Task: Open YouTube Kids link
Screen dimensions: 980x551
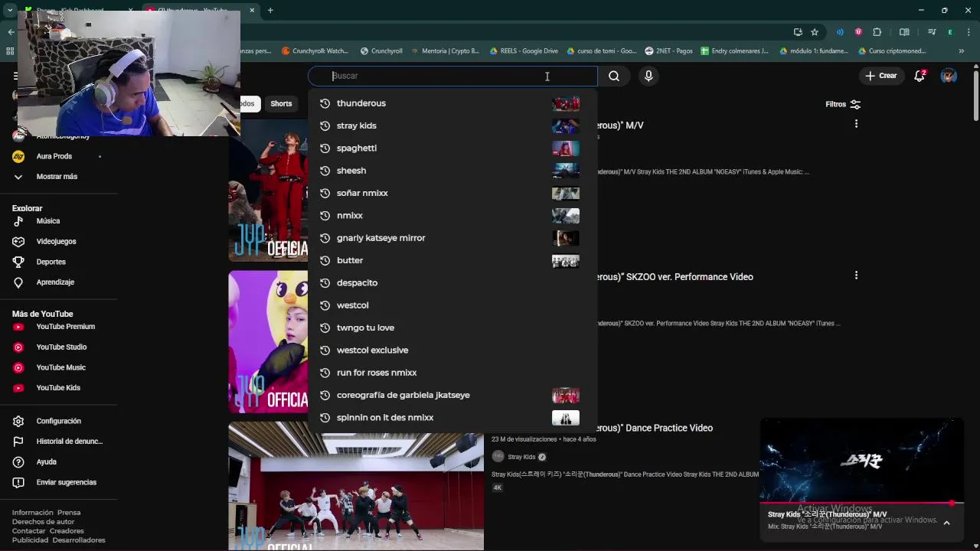Action: coord(58,388)
